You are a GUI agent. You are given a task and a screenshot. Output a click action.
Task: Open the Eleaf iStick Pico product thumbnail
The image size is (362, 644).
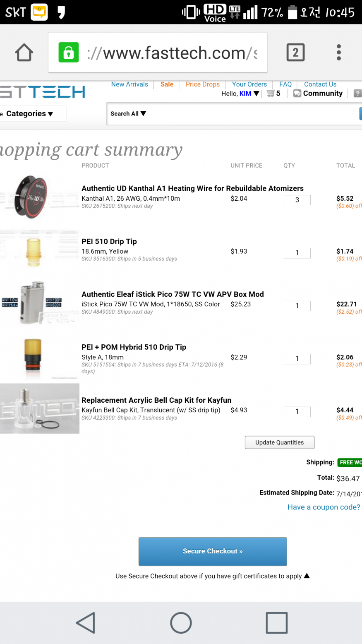[39, 303]
